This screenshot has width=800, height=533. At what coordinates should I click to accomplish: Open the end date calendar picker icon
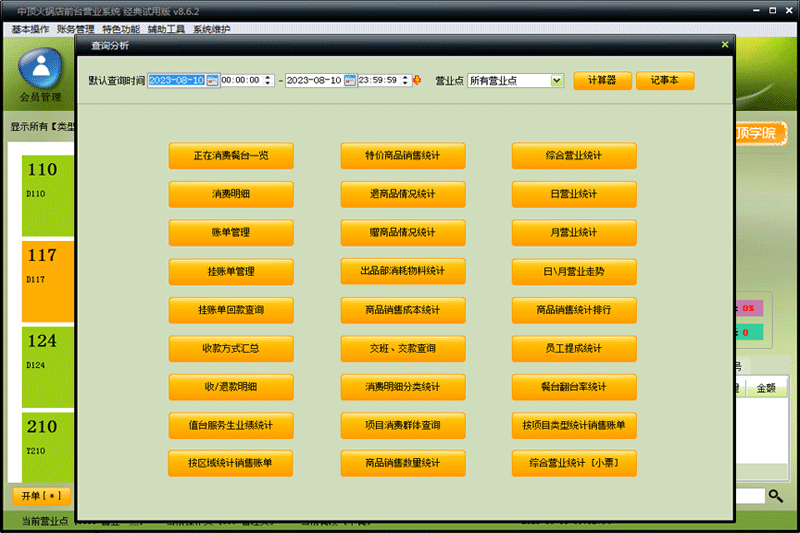349,81
